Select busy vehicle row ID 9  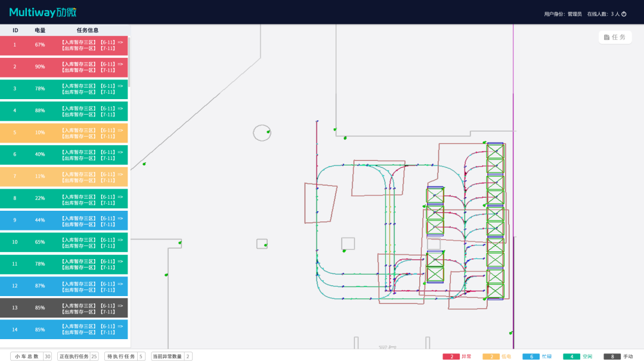(x=64, y=220)
